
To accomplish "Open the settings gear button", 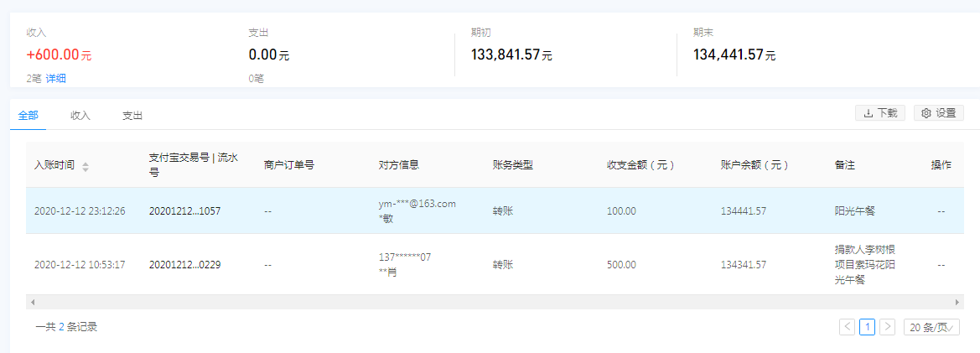I will click(938, 113).
